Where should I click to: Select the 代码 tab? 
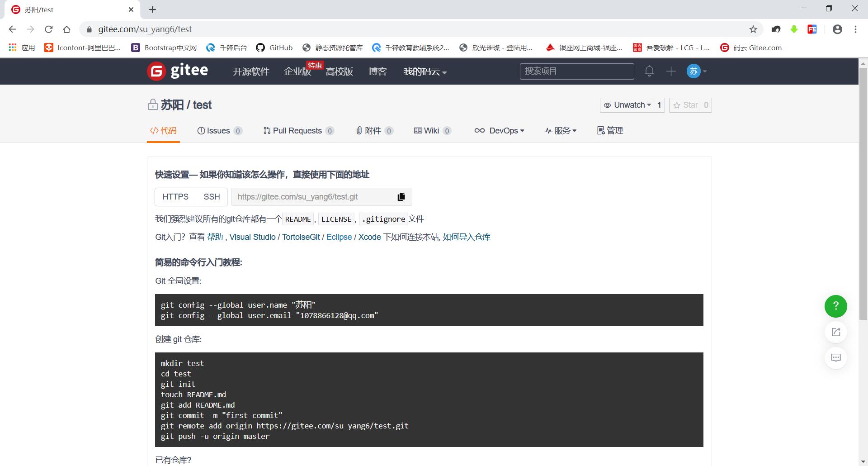tap(163, 131)
